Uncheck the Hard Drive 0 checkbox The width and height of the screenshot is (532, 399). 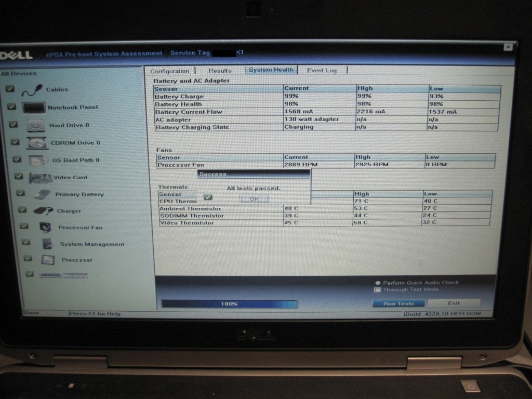(13, 124)
